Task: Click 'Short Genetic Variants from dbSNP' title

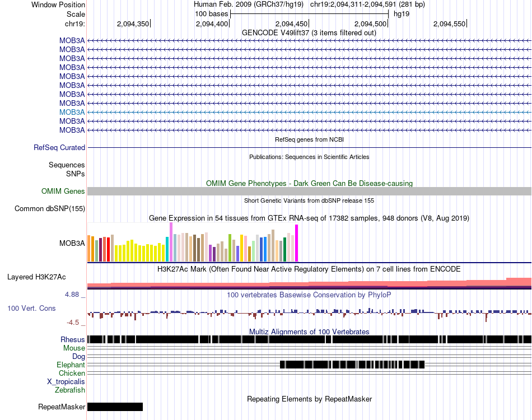Action: coord(309,200)
